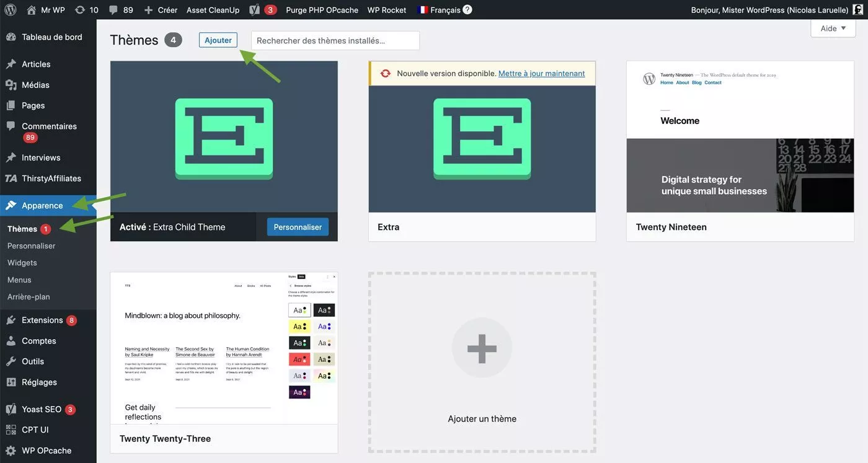
Task: Click the Yoast icon in admin bar
Action: (x=254, y=10)
